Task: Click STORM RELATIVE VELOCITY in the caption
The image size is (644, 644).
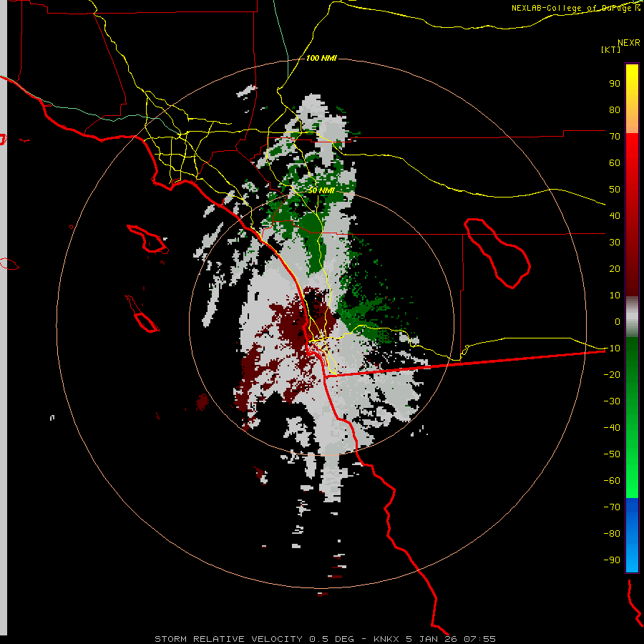Action: (228, 639)
